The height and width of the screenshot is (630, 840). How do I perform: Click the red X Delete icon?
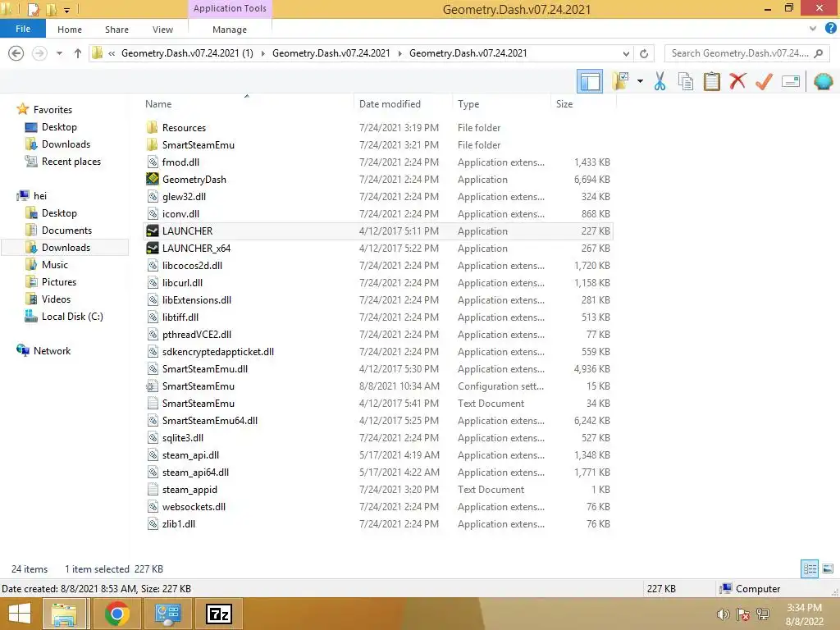coord(737,81)
